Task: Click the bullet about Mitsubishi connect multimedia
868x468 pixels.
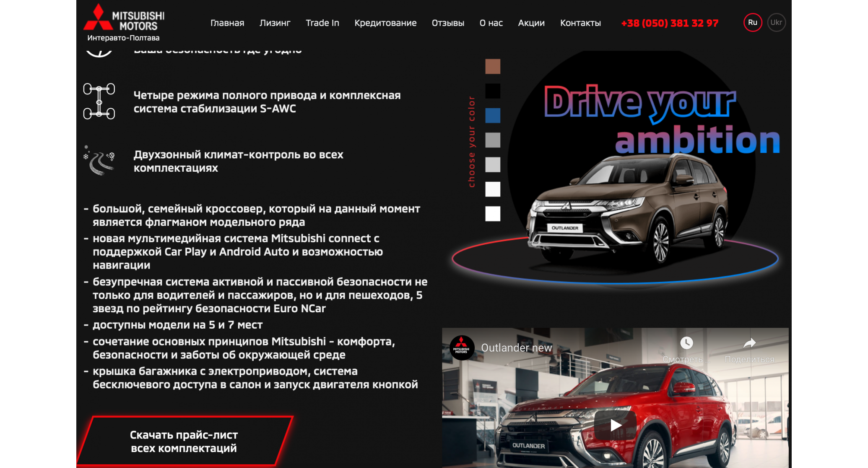Action: (x=237, y=252)
